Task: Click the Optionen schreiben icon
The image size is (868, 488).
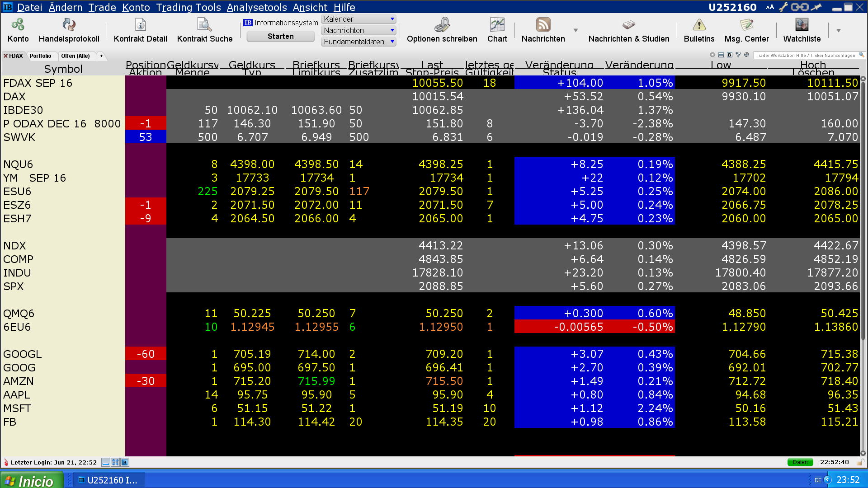Action: pos(442,25)
